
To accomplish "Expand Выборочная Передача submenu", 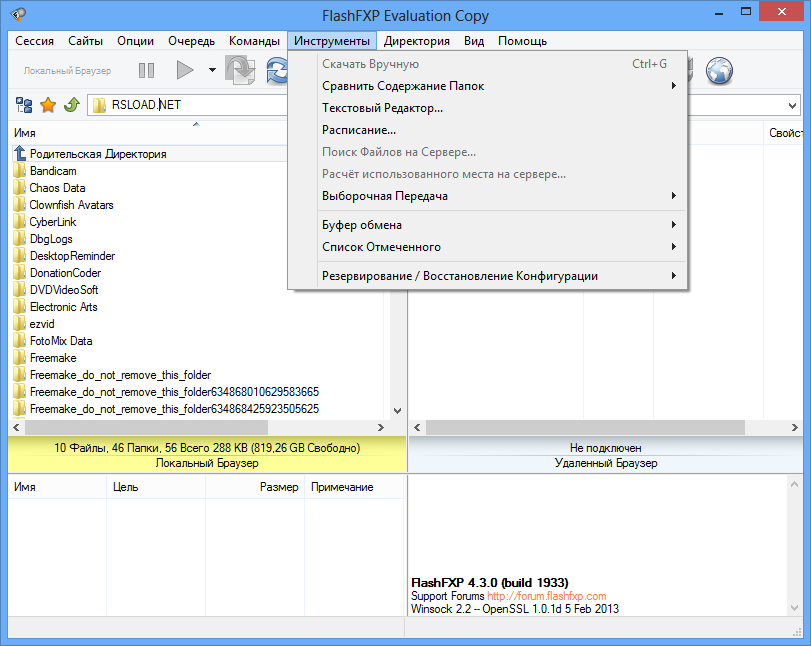I will coord(488,196).
